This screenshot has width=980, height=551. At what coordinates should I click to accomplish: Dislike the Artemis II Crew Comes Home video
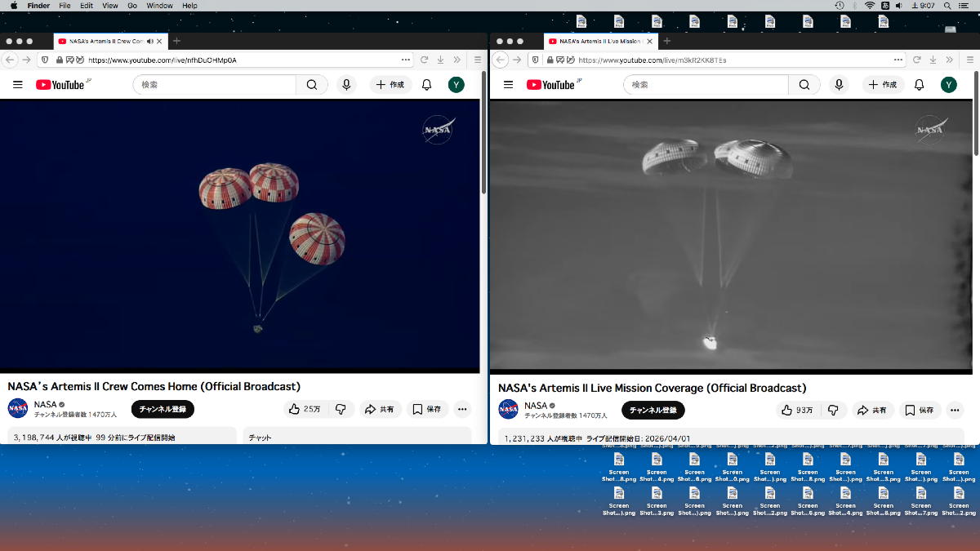pyautogui.click(x=341, y=409)
